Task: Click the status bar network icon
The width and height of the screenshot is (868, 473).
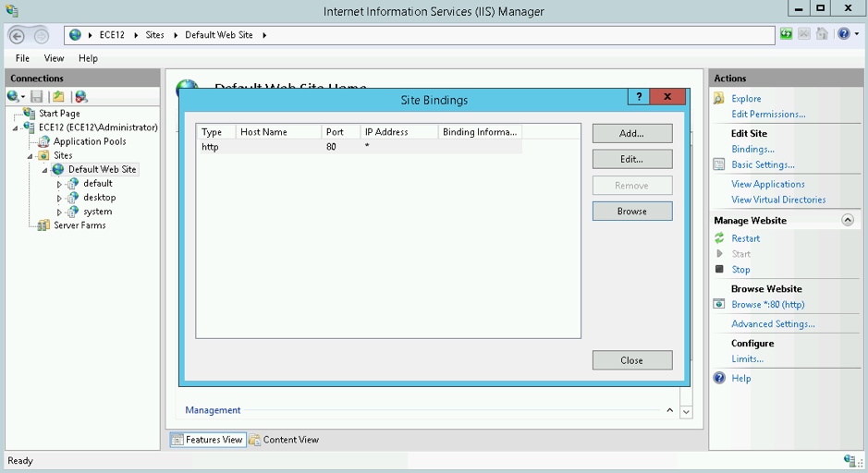Action: point(850,460)
